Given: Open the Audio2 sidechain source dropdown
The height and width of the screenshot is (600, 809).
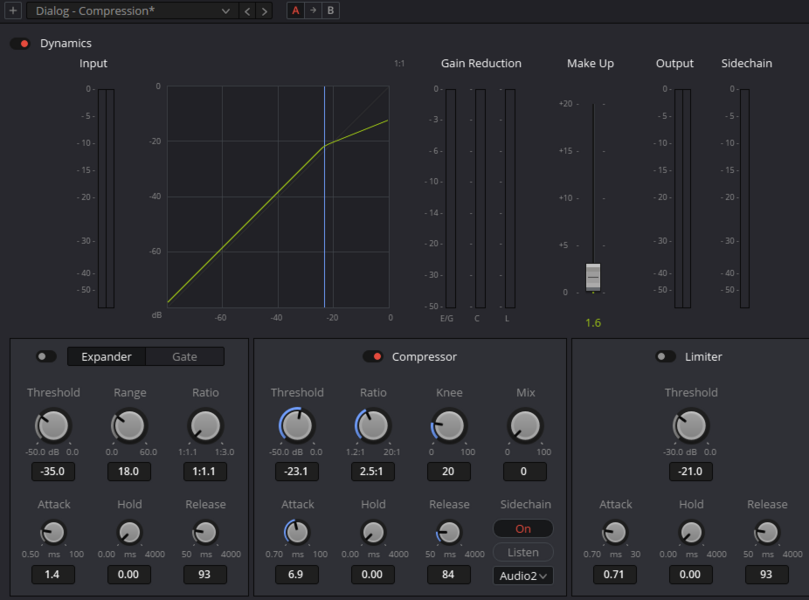Looking at the screenshot, I should pos(523,576).
